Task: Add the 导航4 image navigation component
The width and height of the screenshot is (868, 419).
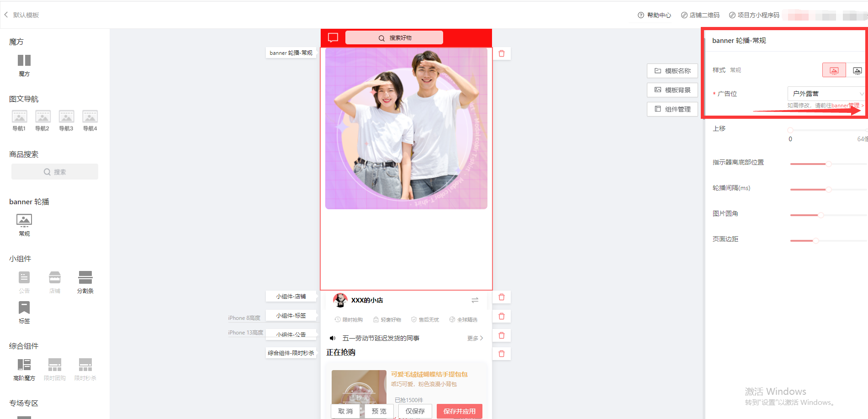Action: click(90, 117)
